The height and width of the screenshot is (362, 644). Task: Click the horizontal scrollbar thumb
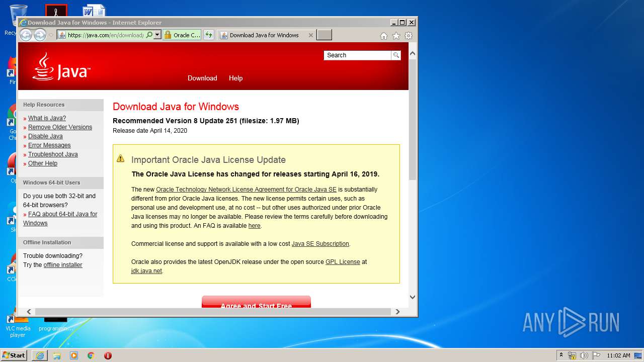click(213, 312)
